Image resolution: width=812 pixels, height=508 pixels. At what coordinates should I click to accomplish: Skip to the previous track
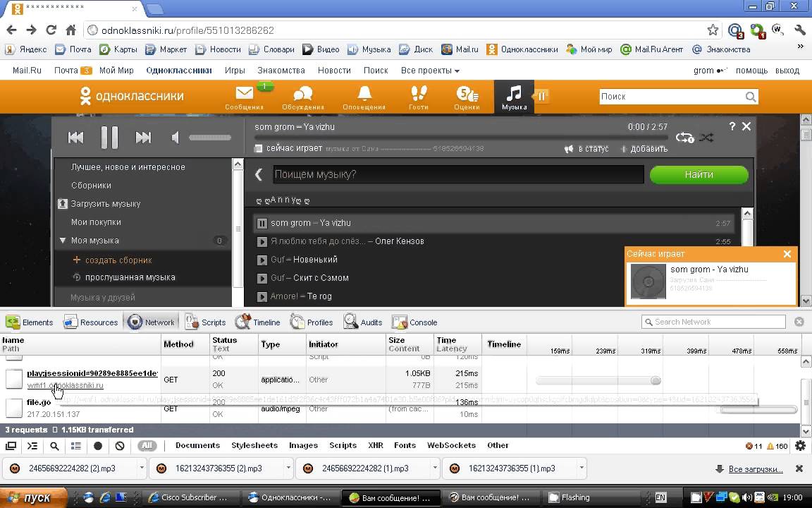tap(75, 138)
